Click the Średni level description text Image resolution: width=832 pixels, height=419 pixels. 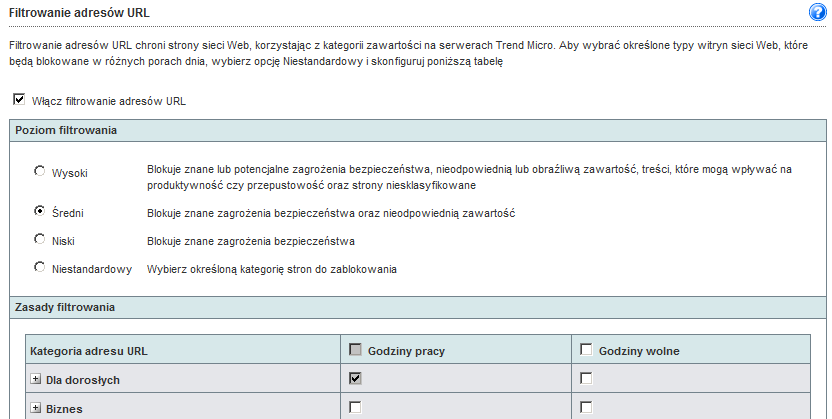[x=331, y=213]
